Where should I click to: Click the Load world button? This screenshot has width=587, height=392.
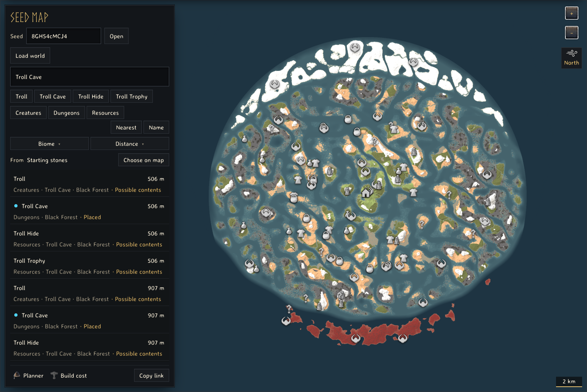30,56
